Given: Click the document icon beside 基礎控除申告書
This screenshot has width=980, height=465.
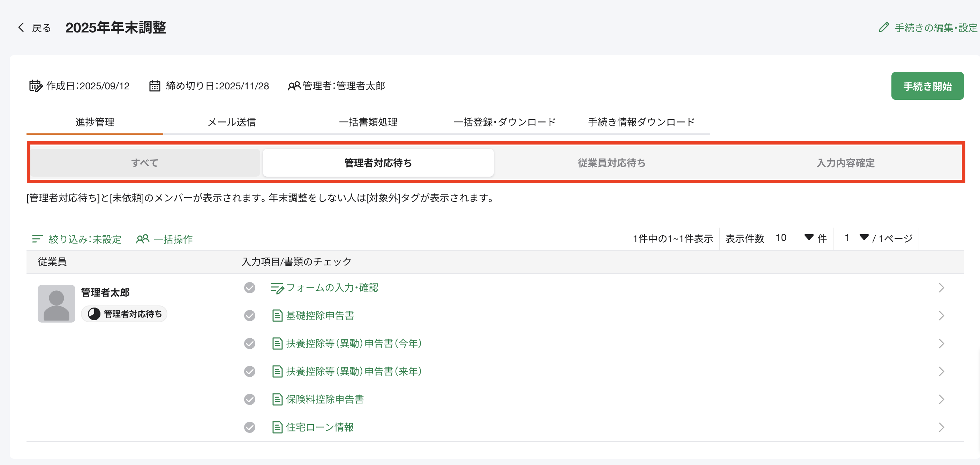Looking at the screenshot, I should [x=277, y=316].
